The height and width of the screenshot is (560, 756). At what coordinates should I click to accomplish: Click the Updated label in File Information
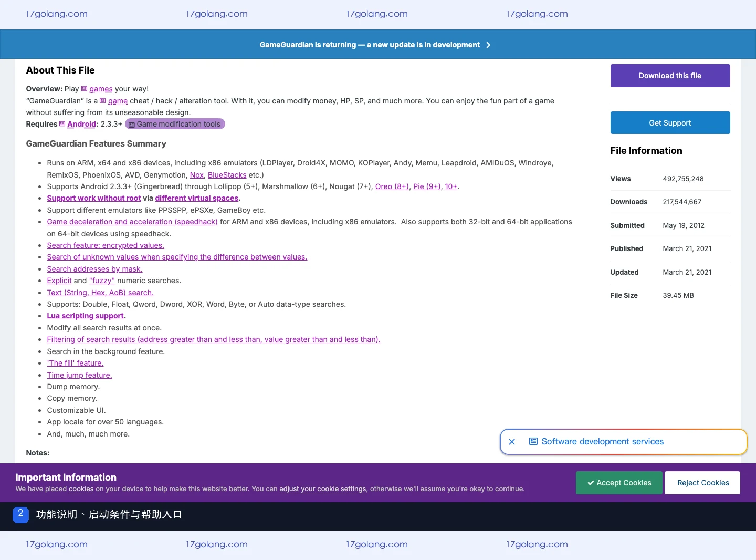(x=624, y=272)
